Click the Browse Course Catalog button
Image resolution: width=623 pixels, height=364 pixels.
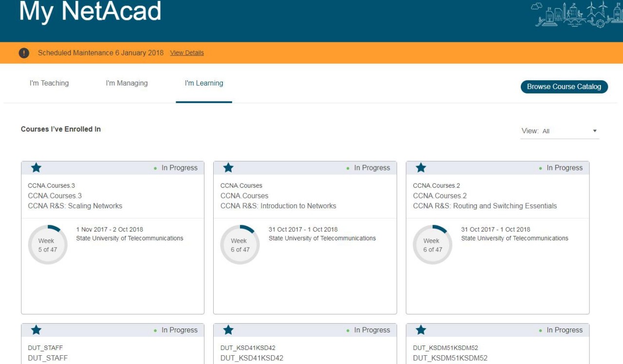point(564,87)
